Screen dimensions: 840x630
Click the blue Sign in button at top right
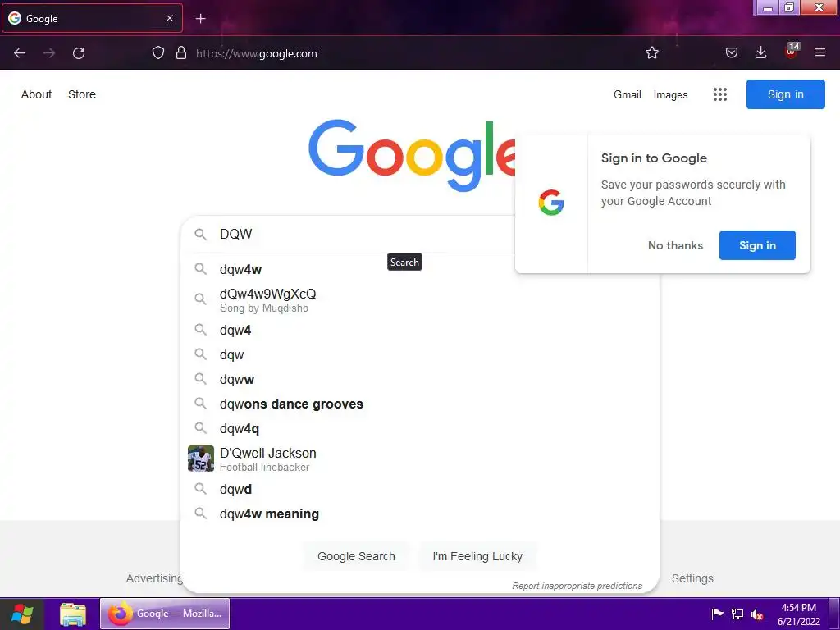point(785,94)
